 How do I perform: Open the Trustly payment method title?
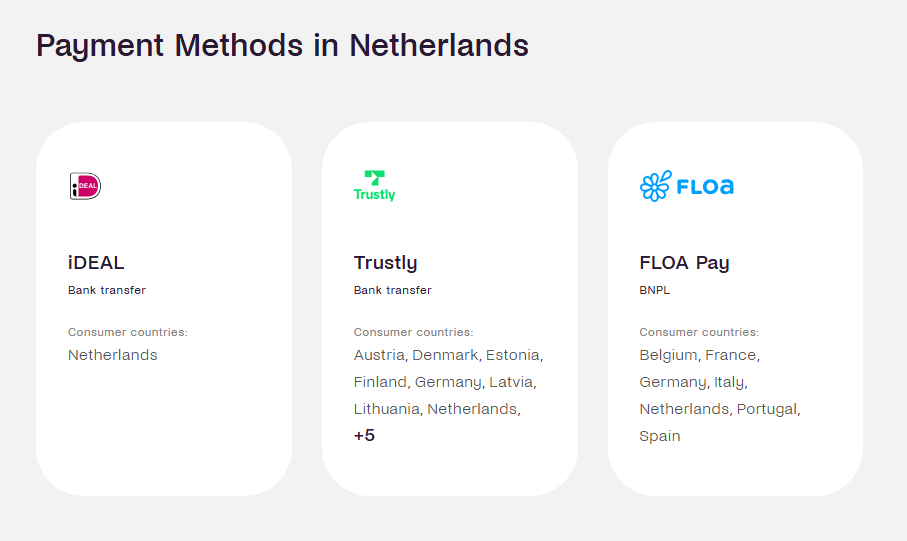coord(385,263)
